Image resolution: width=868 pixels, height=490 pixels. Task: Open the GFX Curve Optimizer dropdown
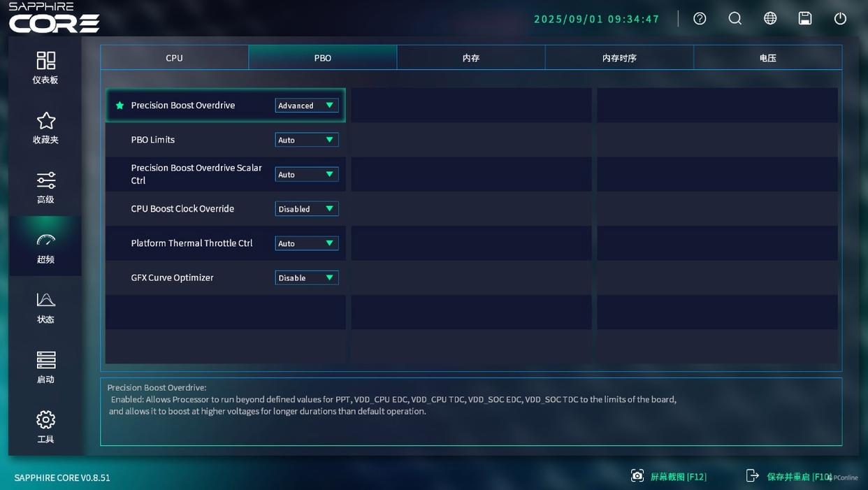[307, 278]
